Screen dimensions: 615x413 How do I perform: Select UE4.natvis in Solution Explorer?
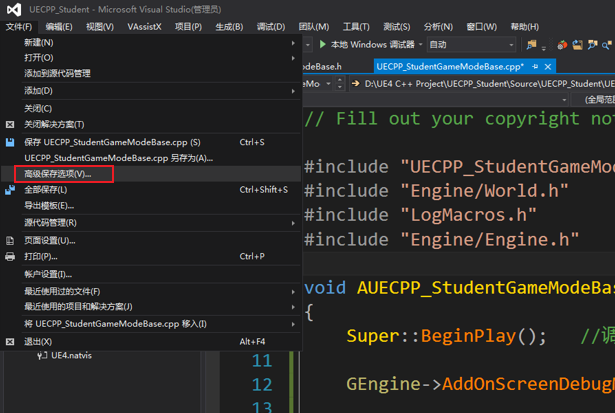[71, 355]
